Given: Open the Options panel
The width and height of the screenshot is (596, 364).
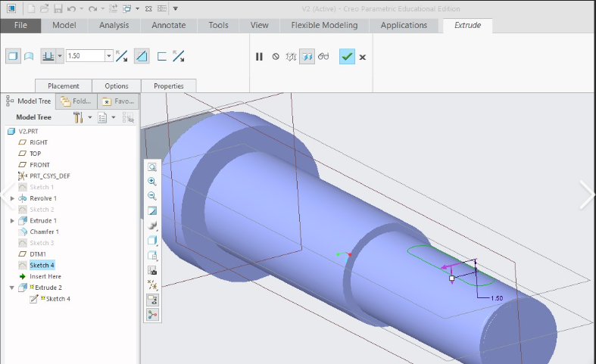Looking at the screenshot, I should tap(117, 86).
